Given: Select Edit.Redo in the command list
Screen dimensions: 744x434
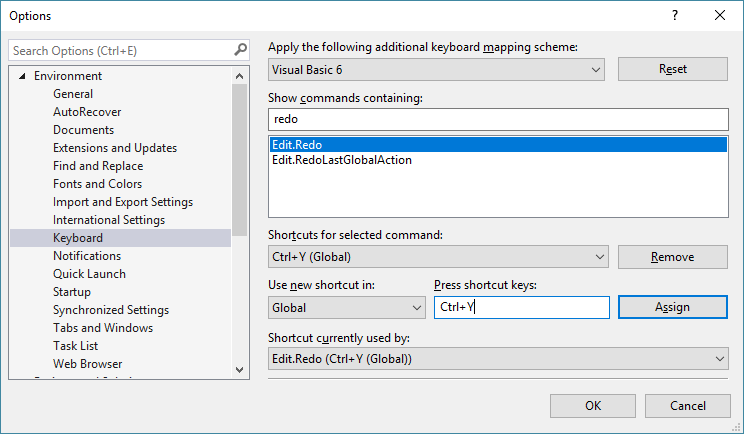Looking at the screenshot, I should click(498, 145).
